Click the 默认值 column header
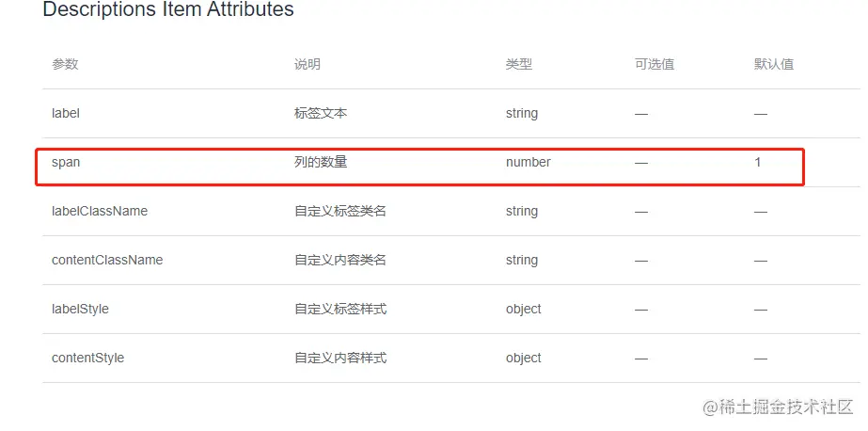This screenshot has width=868, height=431. [774, 64]
